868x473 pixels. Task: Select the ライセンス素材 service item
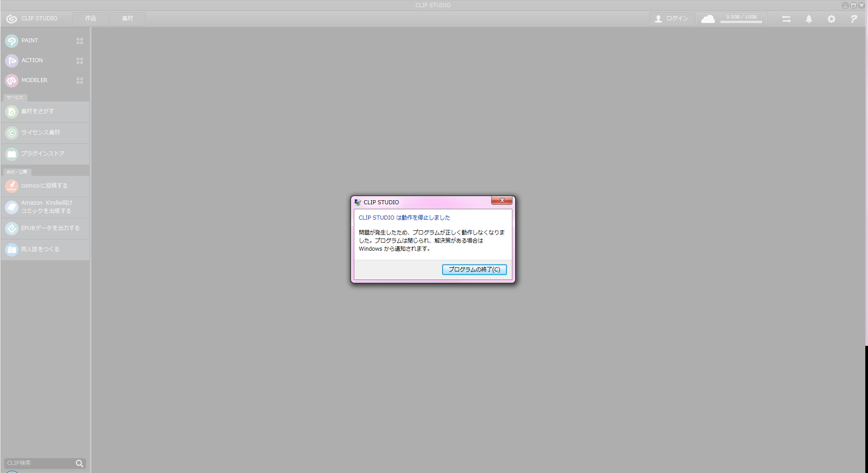[45, 133]
